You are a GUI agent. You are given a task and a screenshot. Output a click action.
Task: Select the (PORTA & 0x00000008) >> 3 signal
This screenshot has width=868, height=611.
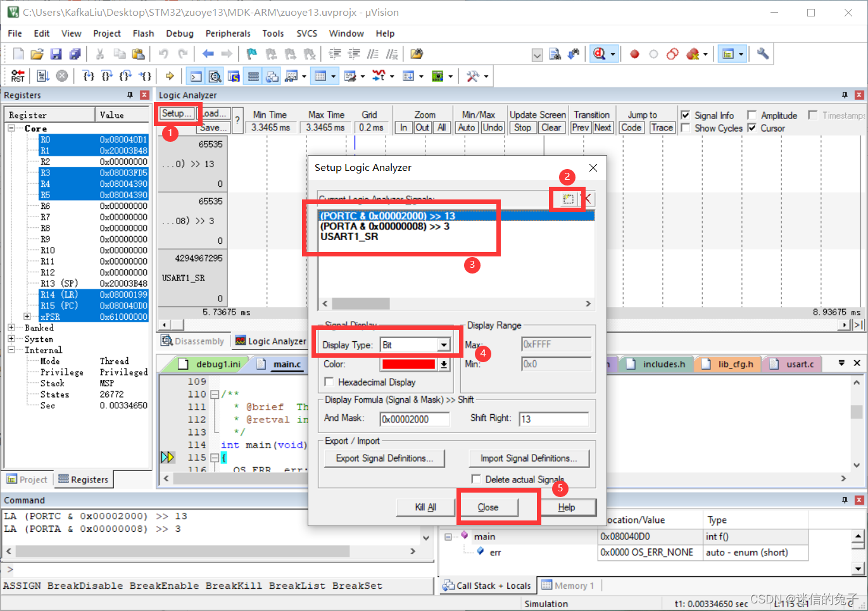coord(385,226)
